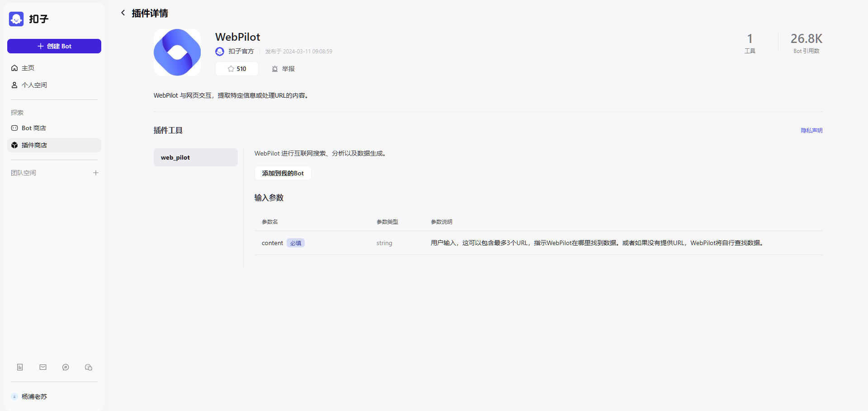
Task: Open the 隐私声明 privacy link
Action: 811,130
